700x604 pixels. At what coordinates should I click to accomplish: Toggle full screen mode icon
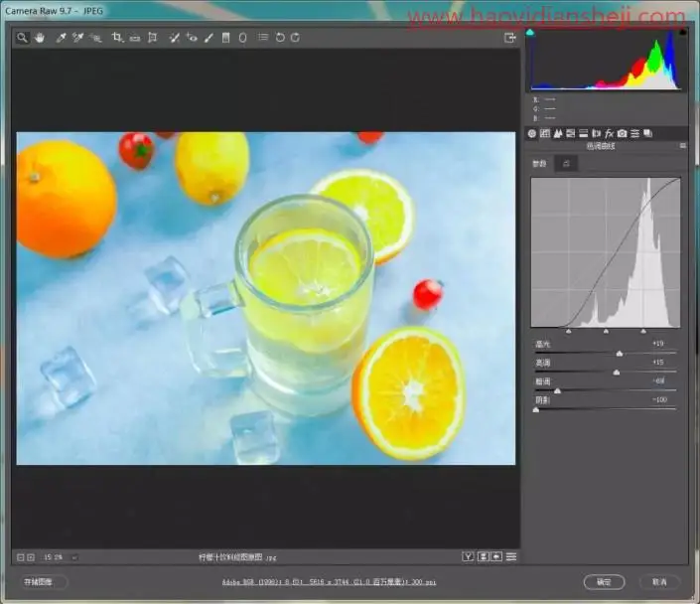[509, 38]
